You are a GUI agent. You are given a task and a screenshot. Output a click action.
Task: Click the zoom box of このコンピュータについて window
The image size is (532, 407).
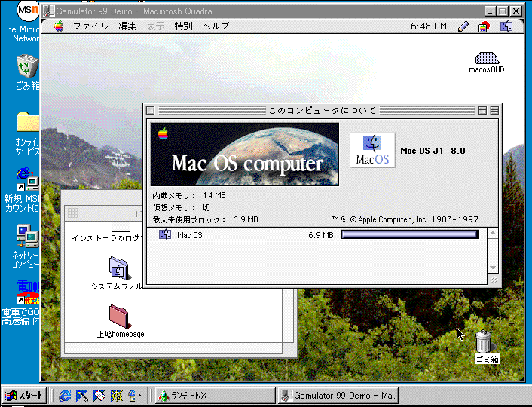point(482,110)
